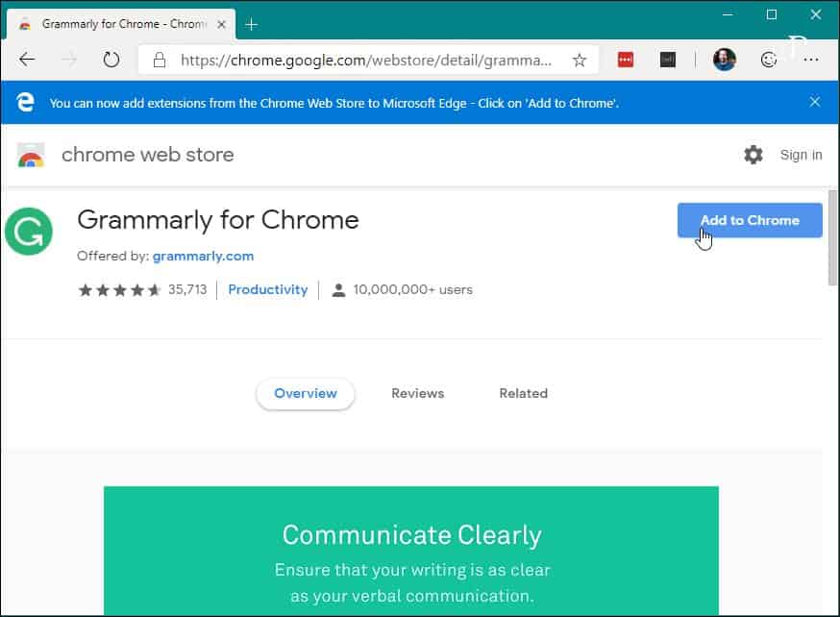Open a new browser tab
Viewport: 840px width, 617px height.
251,25
